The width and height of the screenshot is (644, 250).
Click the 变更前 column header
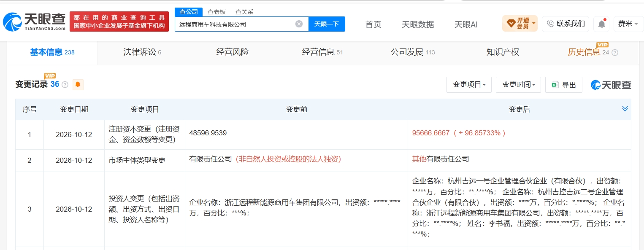(296, 110)
